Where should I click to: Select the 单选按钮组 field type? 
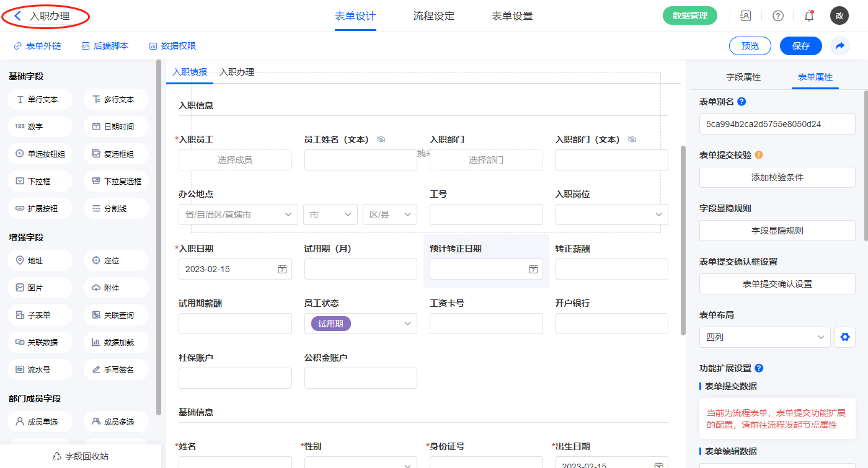coord(40,154)
